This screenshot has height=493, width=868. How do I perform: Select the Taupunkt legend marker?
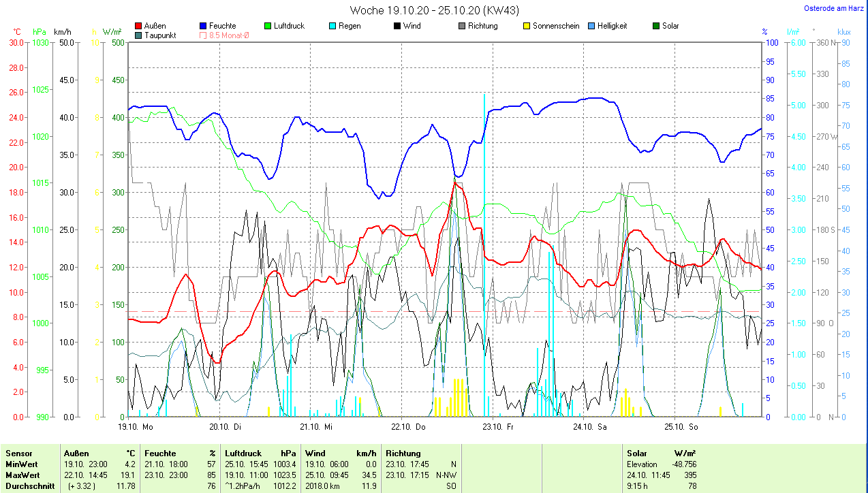(x=139, y=35)
